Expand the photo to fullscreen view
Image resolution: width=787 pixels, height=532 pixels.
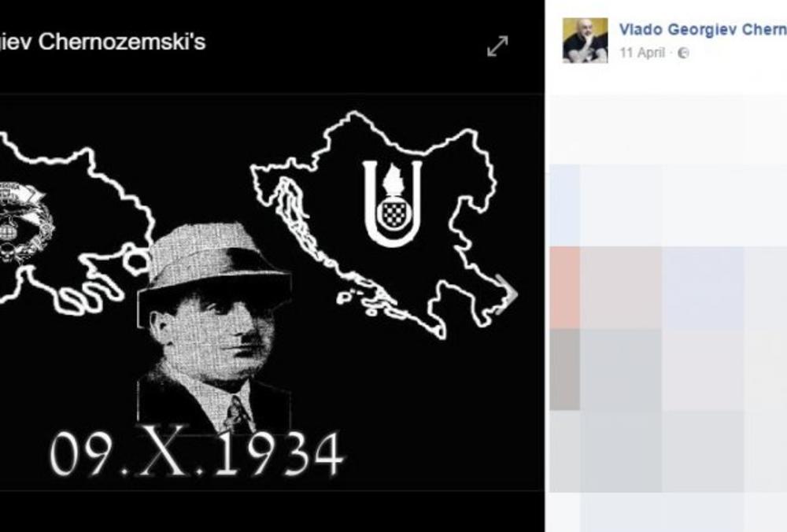click(497, 46)
